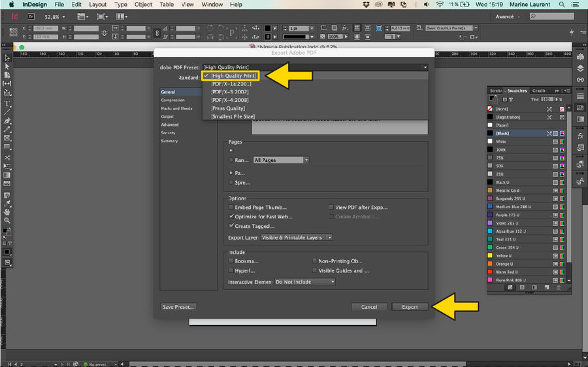Viewport: 588px width, 367px height.
Task: Open the Object menu
Action: [143, 5]
